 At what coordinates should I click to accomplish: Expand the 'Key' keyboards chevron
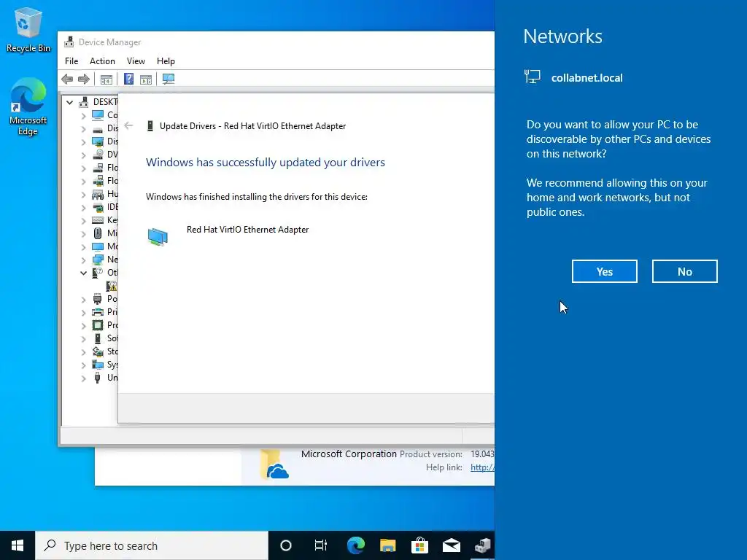pyautogui.click(x=83, y=220)
